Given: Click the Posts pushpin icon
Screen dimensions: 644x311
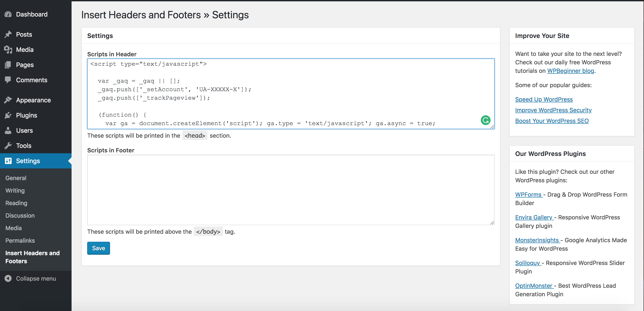Looking at the screenshot, I should [8, 34].
